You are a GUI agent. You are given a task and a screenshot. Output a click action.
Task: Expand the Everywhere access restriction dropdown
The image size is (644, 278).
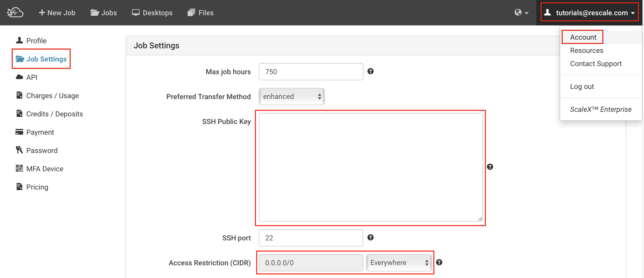tap(399, 263)
